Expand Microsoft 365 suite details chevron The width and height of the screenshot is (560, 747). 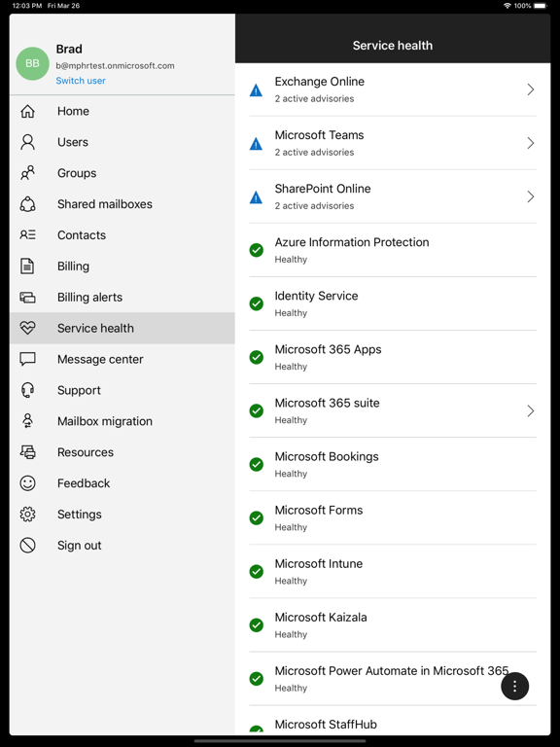click(531, 411)
